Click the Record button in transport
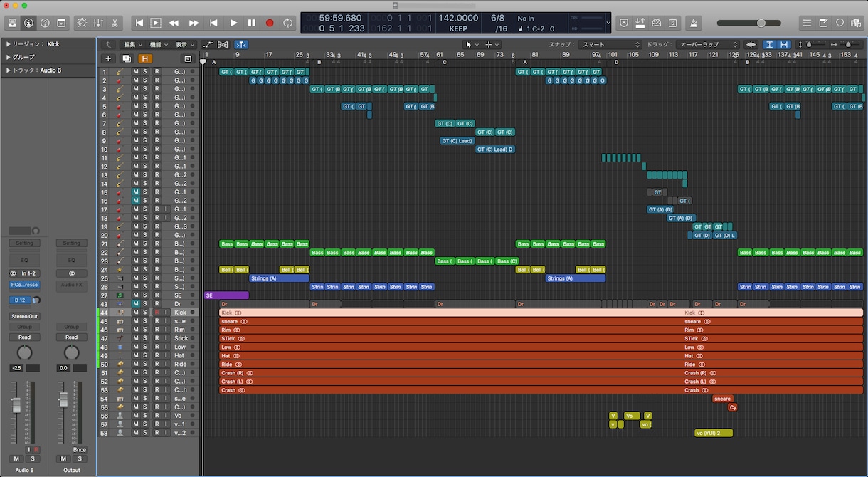This screenshot has height=477, width=868. pyautogui.click(x=270, y=23)
